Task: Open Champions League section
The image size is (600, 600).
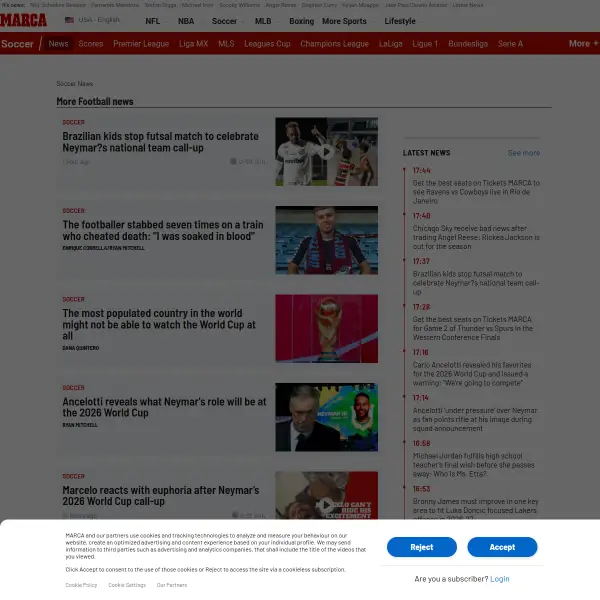Action: click(x=334, y=44)
